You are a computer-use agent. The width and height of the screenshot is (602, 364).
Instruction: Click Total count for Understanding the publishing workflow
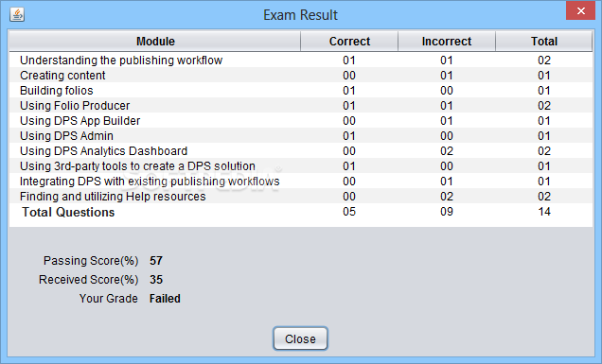pyautogui.click(x=544, y=61)
